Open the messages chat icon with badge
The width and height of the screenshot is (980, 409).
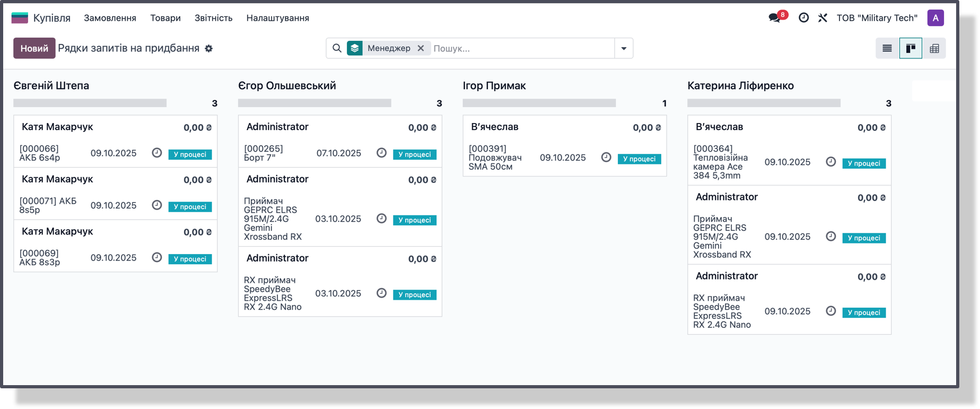coord(775,18)
